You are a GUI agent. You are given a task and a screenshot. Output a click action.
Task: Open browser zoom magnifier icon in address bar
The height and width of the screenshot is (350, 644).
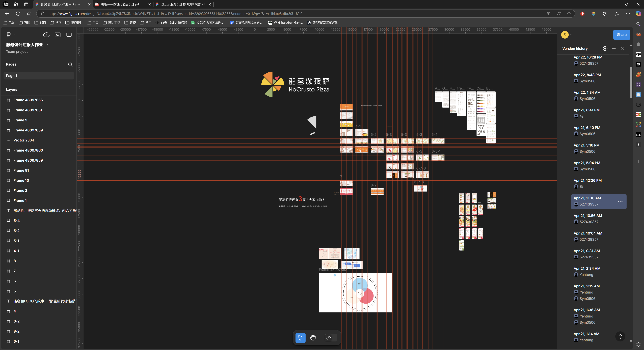click(x=549, y=13)
